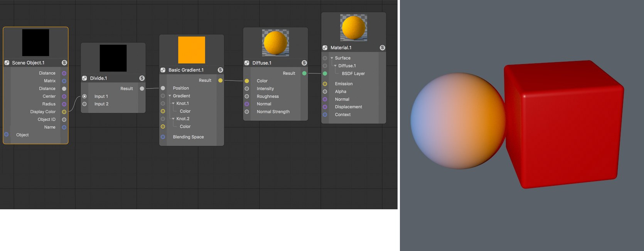The image size is (644, 251).
Task: Collapse the Knot.1 group triangle
Action: (x=173, y=103)
